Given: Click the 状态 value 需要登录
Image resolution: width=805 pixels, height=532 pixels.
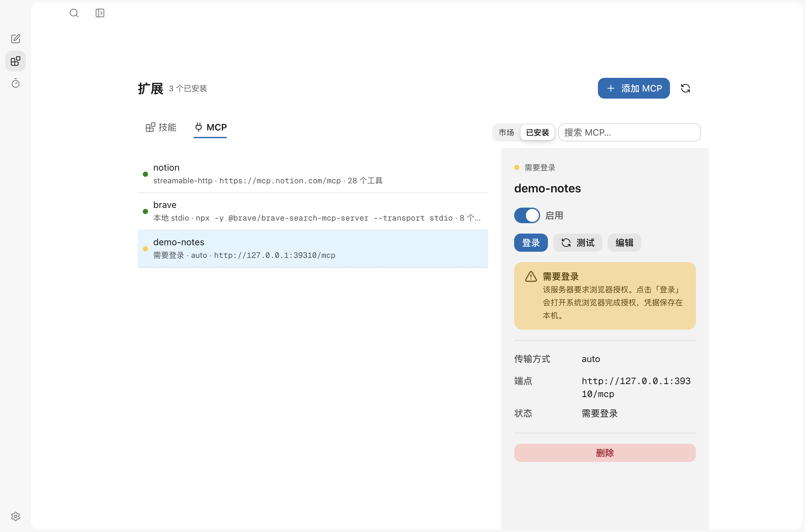Looking at the screenshot, I should point(599,413).
